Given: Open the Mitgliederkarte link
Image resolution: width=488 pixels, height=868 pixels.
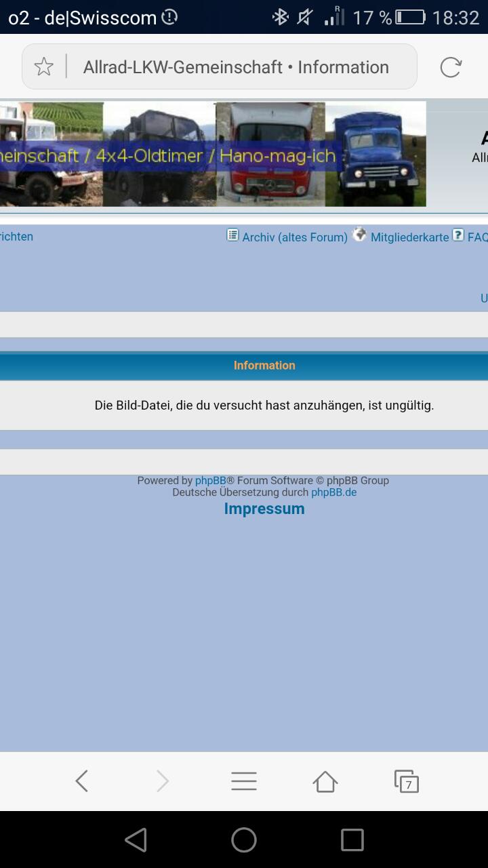Looking at the screenshot, I should (409, 237).
